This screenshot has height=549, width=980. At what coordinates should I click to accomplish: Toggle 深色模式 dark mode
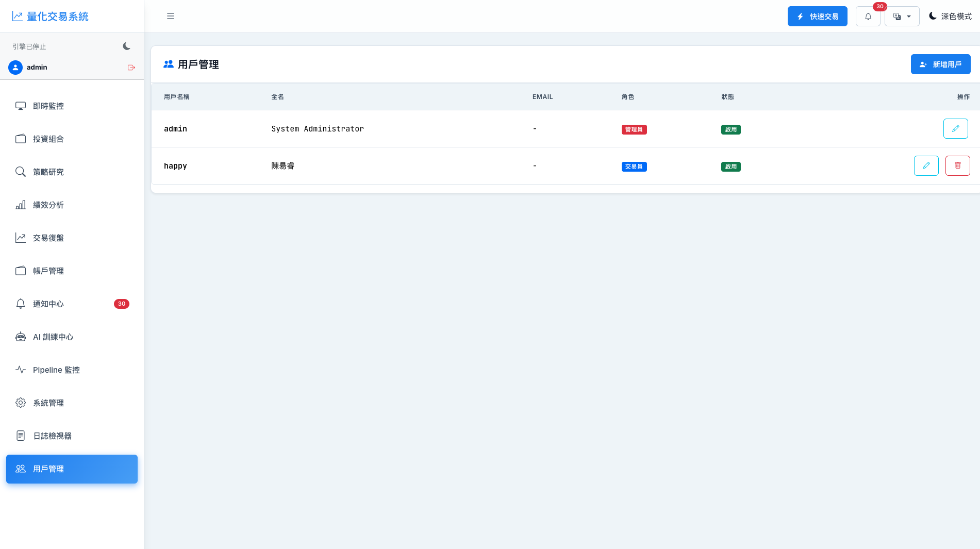pyautogui.click(x=950, y=16)
